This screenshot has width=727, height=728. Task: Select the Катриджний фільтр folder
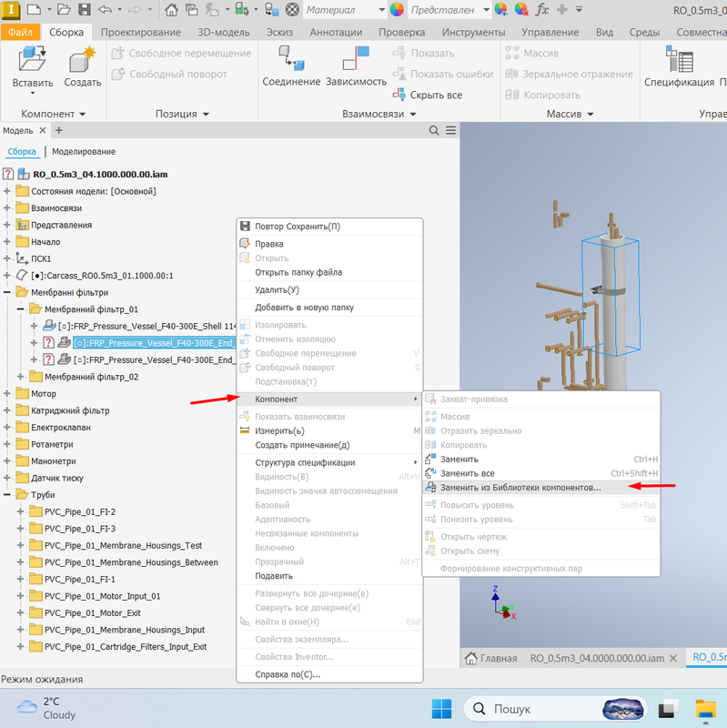point(70,410)
